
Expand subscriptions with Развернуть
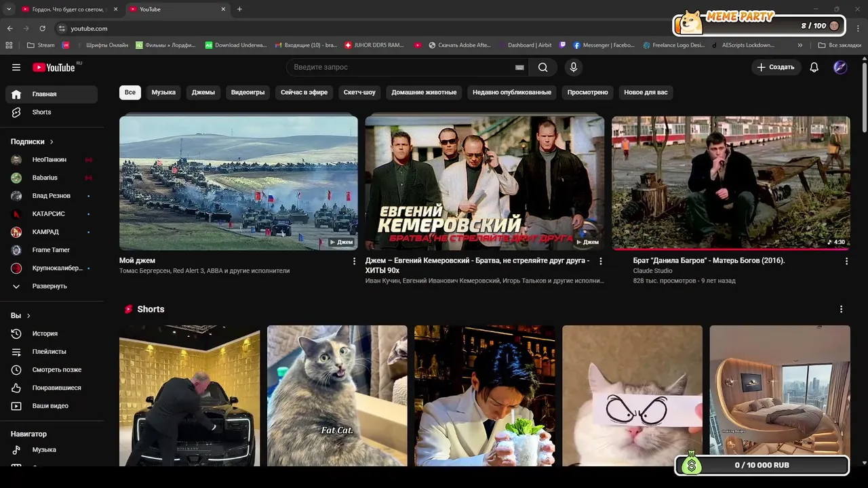[x=52, y=286]
